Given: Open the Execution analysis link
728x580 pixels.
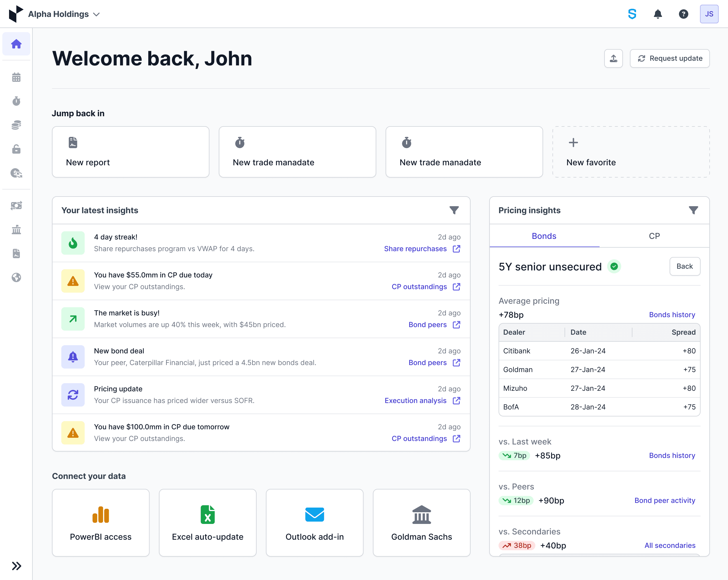Looking at the screenshot, I should pyautogui.click(x=422, y=400).
